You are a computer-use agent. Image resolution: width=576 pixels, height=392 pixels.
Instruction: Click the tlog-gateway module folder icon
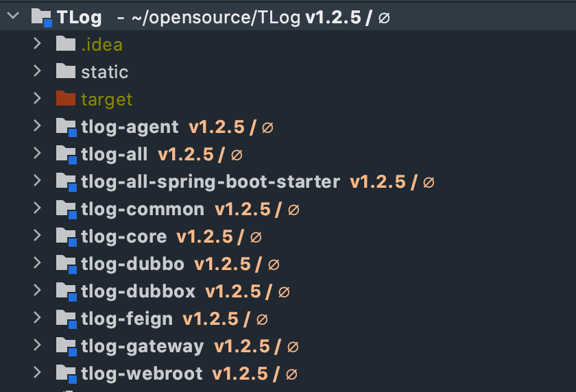coord(66,346)
